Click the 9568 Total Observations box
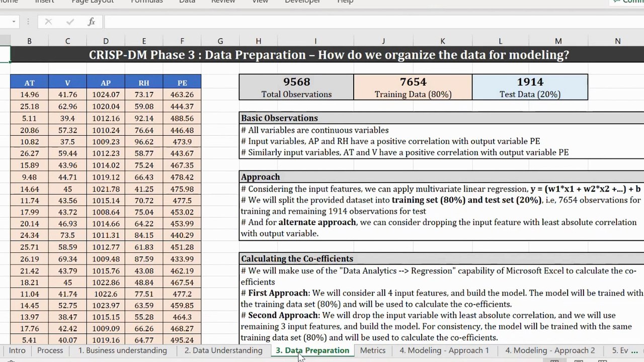 296,87
